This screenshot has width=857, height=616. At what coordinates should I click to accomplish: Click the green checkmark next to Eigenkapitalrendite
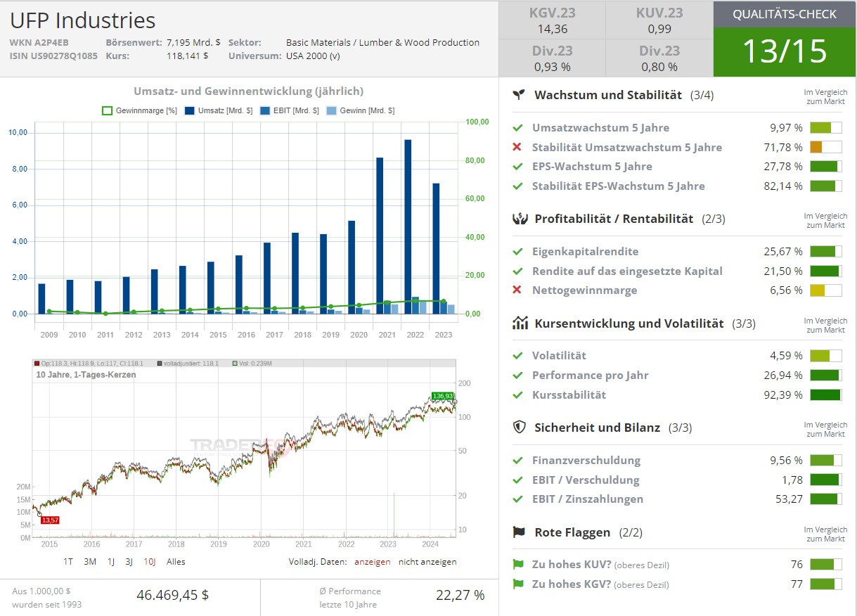pos(517,251)
